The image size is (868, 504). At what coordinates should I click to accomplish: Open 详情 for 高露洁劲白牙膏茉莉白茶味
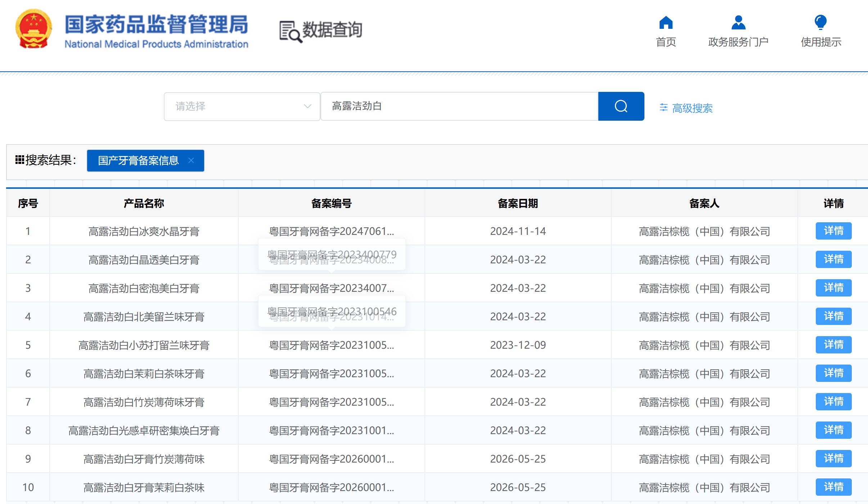(x=833, y=487)
